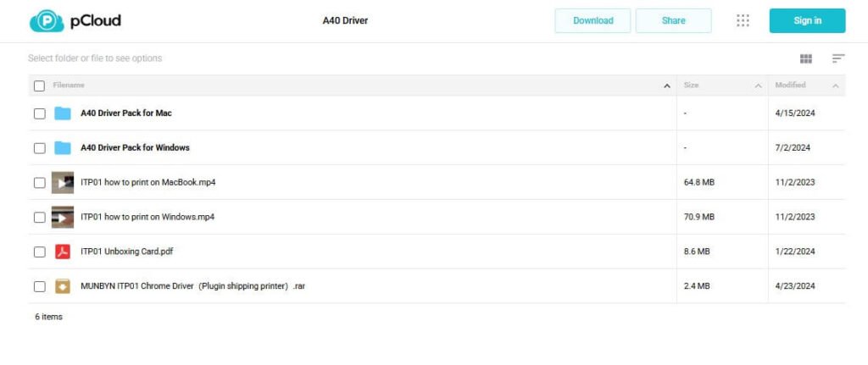Click the 70.9 MB size cell
The image size is (868, 365).
click(699, 217)
